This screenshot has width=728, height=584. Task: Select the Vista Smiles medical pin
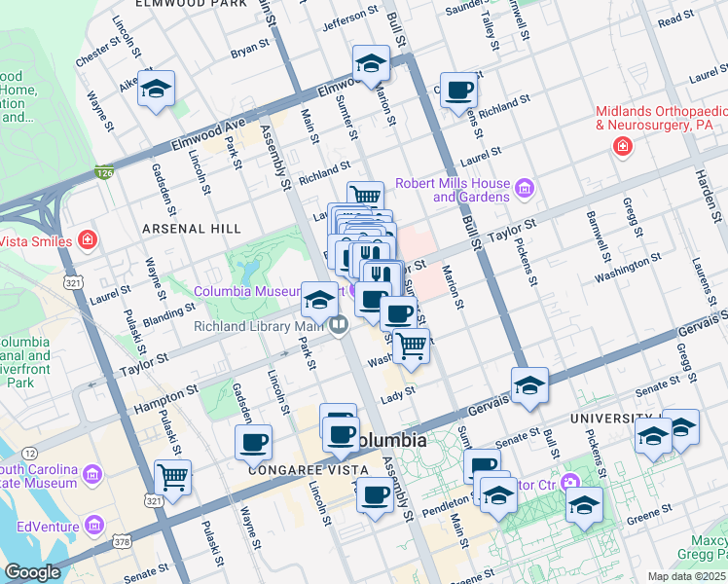(88, 240)
